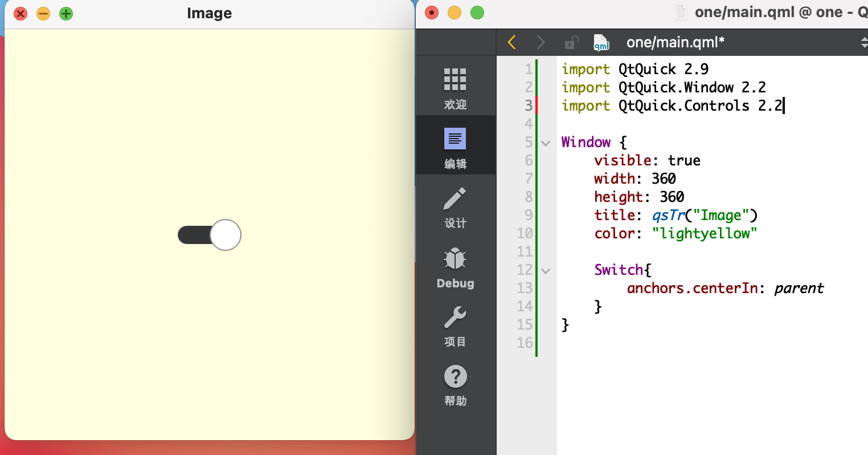Collapse the Switch block fold chevron
Screen dimensions: 868x455
pos(544,270)
